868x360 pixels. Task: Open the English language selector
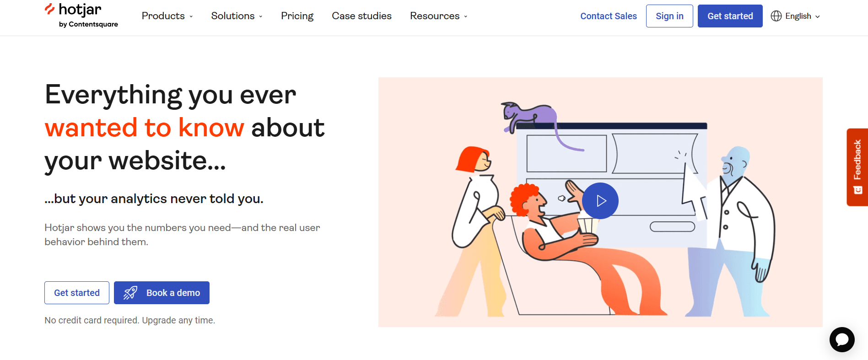pyautogui.click(x=795, y=16)
